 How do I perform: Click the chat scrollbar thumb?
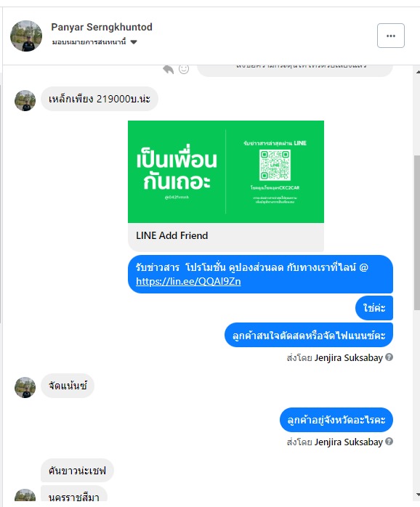click(417, 233)
